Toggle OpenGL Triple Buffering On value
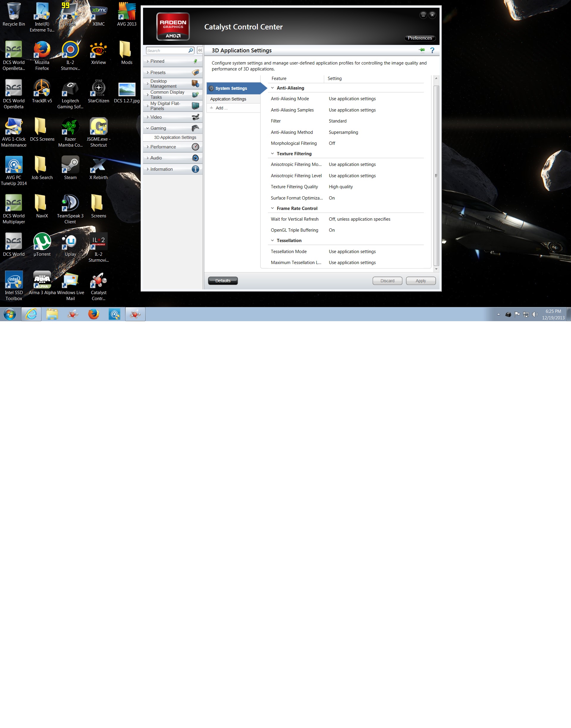Viewport: 571px width, 728px height. 332,230
